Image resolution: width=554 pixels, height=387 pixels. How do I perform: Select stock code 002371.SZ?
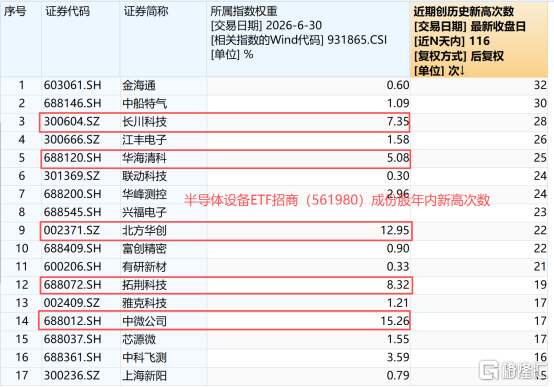72,230
